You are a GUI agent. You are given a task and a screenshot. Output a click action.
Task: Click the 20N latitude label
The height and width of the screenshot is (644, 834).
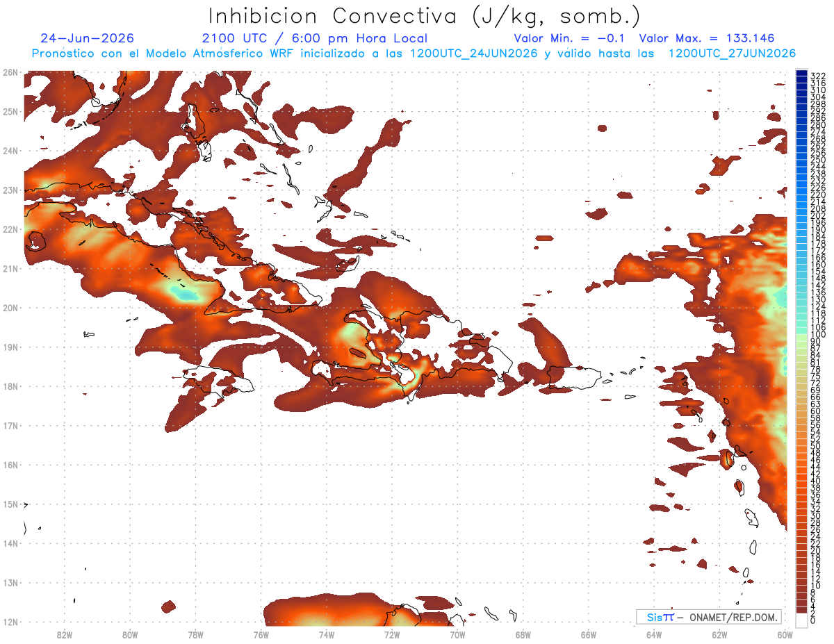tap(10, 308)
